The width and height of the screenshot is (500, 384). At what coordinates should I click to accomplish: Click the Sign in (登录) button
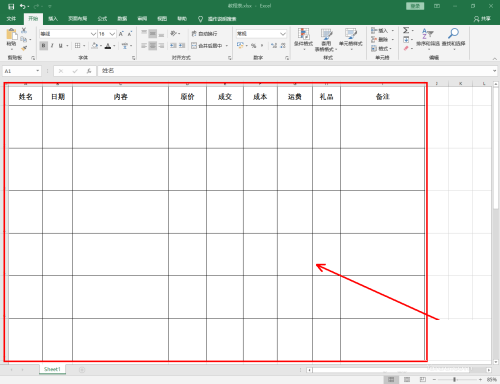pos(415,6)
